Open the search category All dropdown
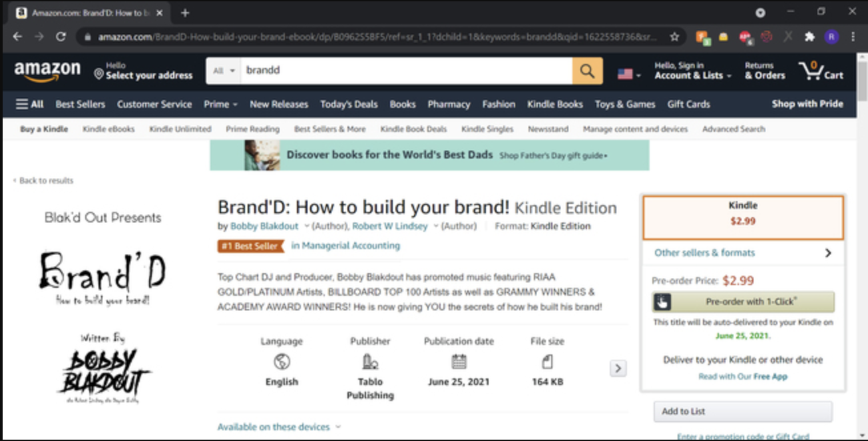The height and width of the screenshot is (441, 868). (x=224, y=71)
